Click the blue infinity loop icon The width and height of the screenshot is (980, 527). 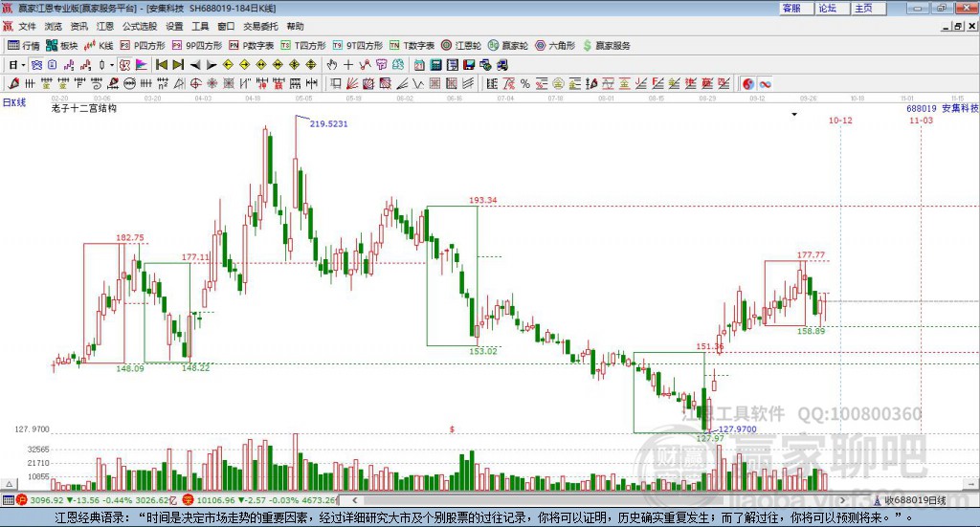pyautogui.click(x=765, y=83)
